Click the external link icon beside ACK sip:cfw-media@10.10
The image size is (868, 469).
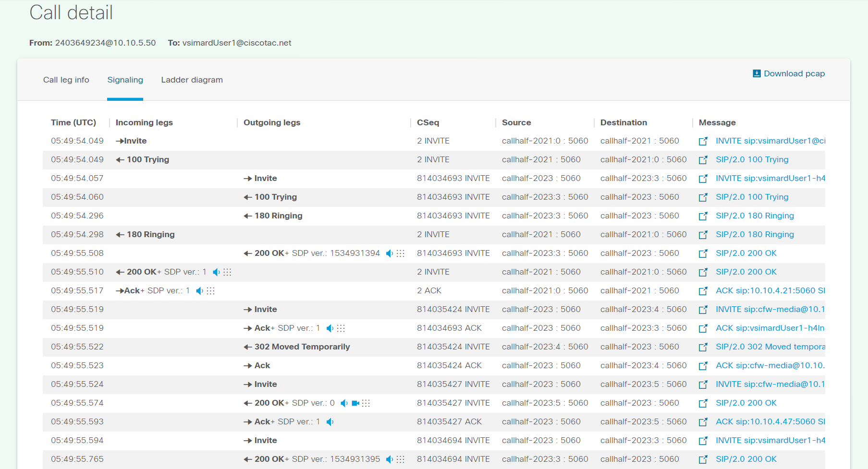[703, 365]
